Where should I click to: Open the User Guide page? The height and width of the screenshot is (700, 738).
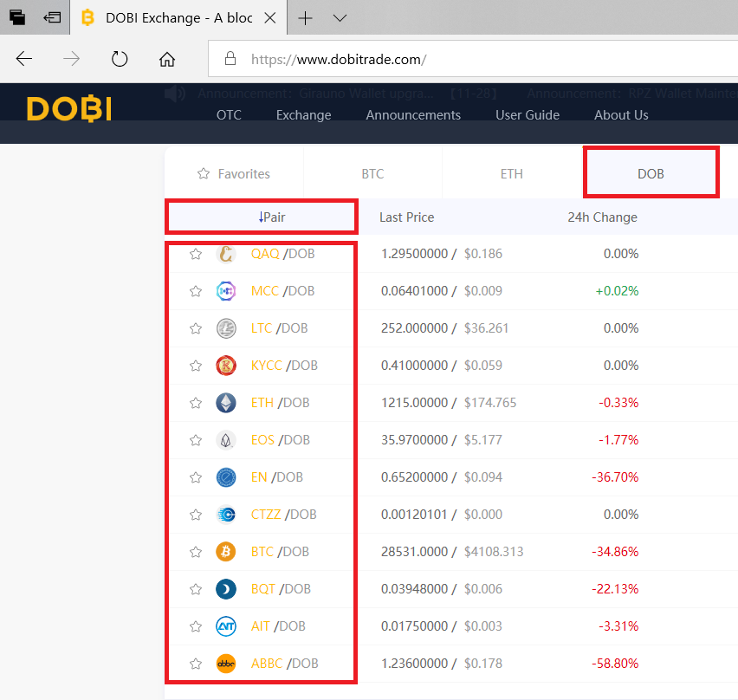click(528, 115)
